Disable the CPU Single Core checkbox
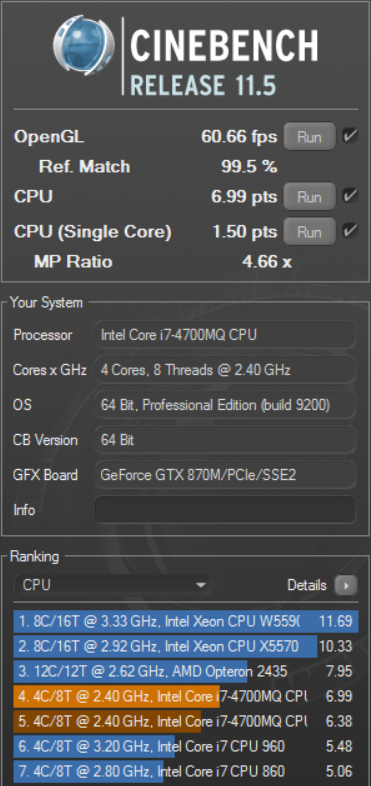371x786 pixels. tap(349, 231)
